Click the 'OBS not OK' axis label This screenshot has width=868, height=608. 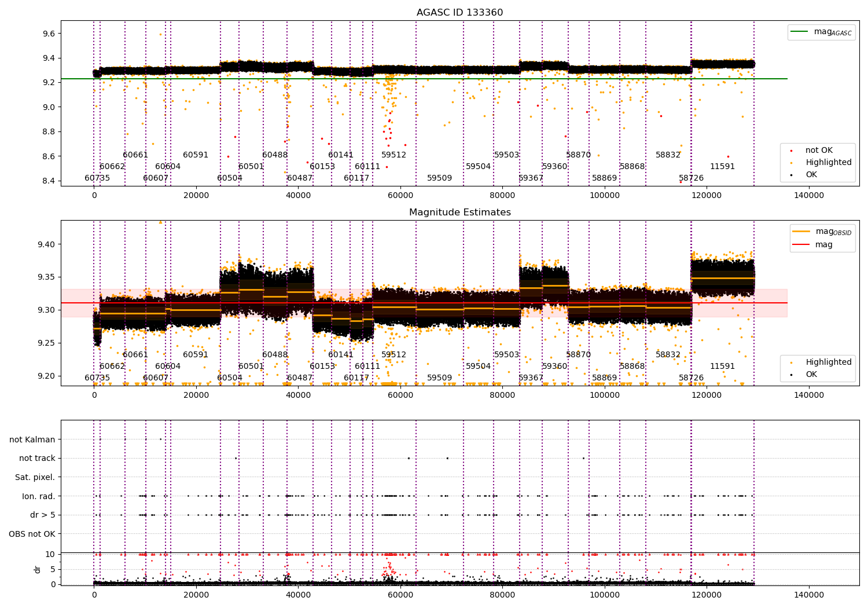coord(32,534)
